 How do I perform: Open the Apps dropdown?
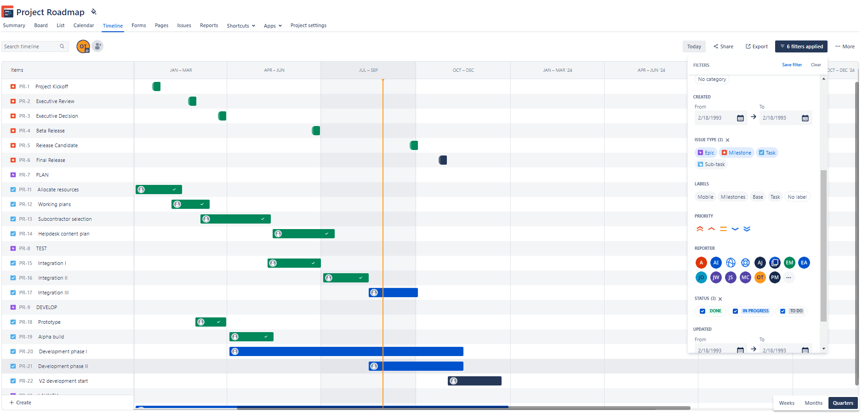pos(273,25)
